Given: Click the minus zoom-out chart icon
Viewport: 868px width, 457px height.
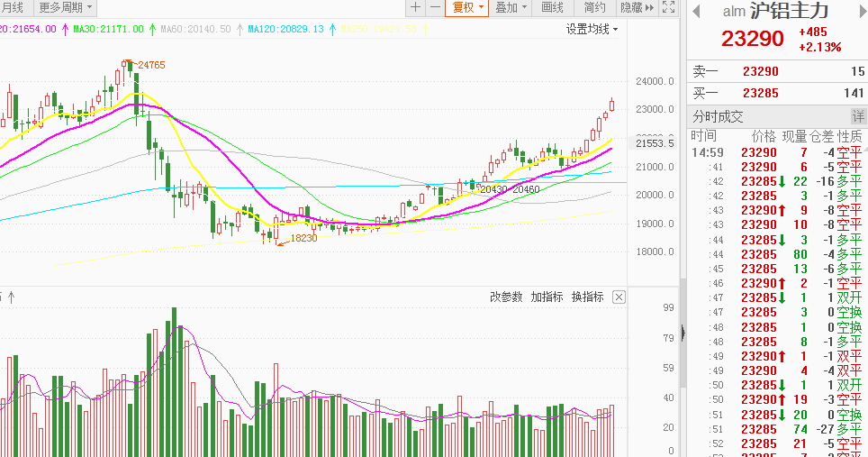Looking at the screenshot, I should [435, 8].
